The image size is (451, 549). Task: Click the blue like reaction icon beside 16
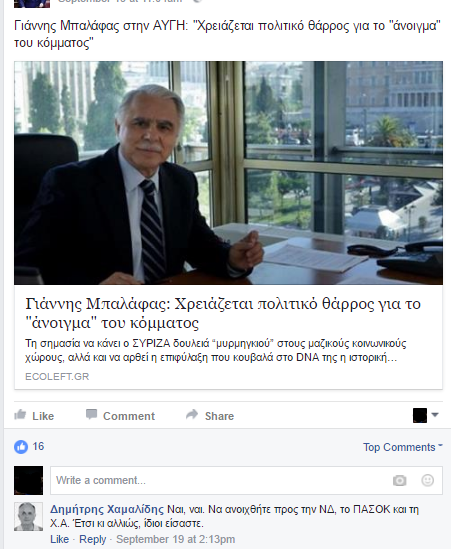pyautogui.click(x=21, y=447)
